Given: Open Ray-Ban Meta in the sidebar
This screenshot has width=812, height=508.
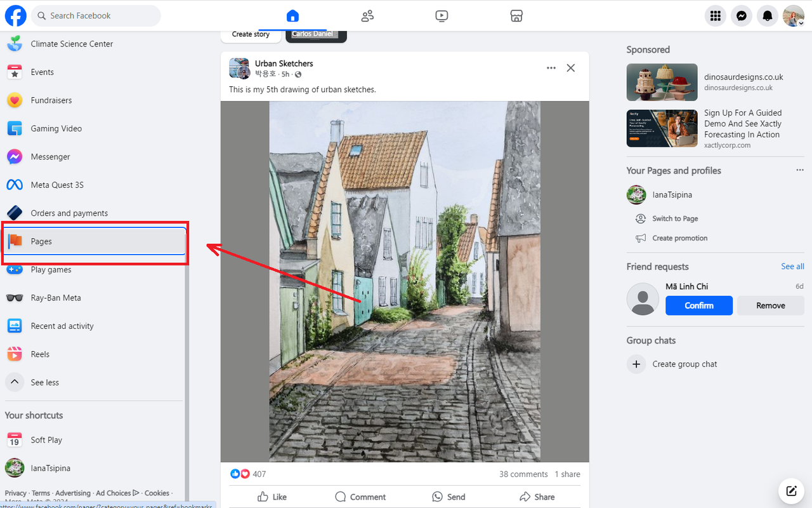Looking at the screenshot, I should pyautogui.click(x=94, y=298).
